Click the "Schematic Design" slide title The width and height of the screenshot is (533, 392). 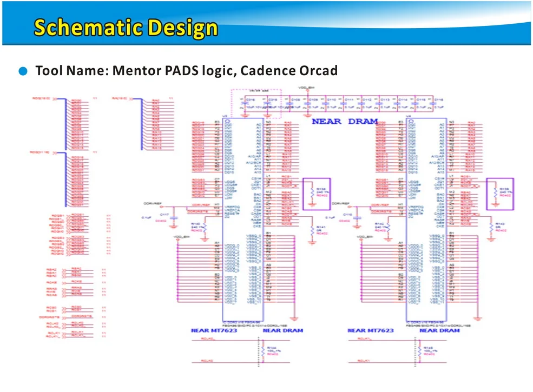(x=126, y=27)
